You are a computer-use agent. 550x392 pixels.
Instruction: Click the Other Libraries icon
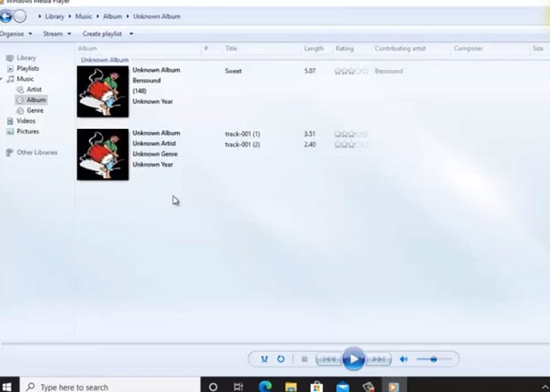point(10,153)
